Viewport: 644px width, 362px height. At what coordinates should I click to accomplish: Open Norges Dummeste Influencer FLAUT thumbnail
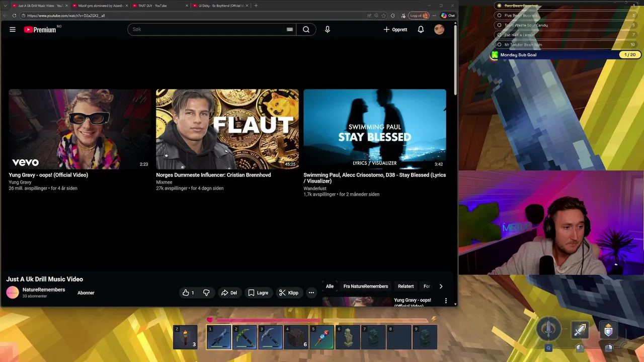[x=227, y=129]
